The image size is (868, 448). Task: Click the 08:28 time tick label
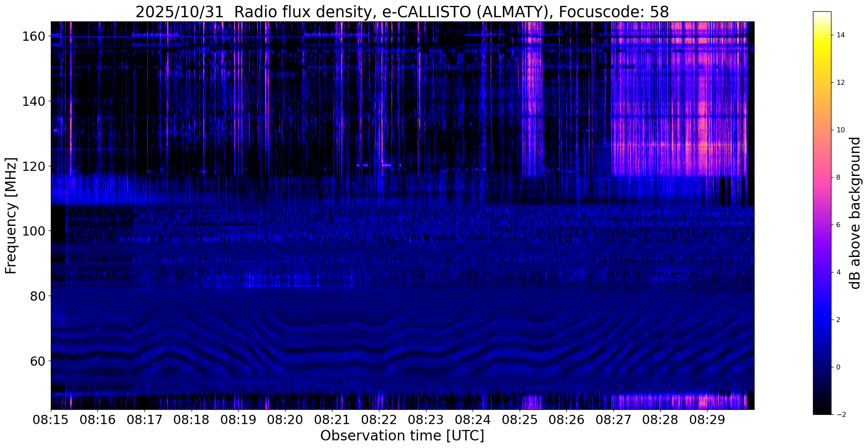pos(660,420)
